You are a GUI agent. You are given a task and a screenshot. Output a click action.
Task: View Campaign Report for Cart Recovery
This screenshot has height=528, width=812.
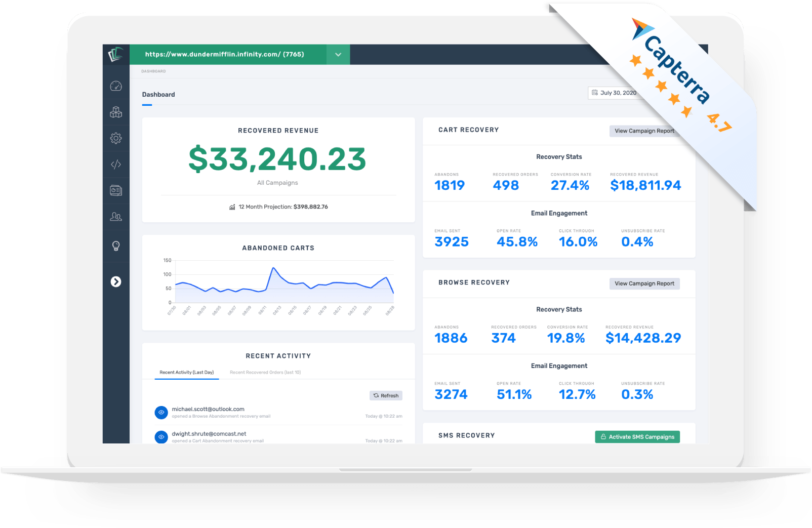644,131
